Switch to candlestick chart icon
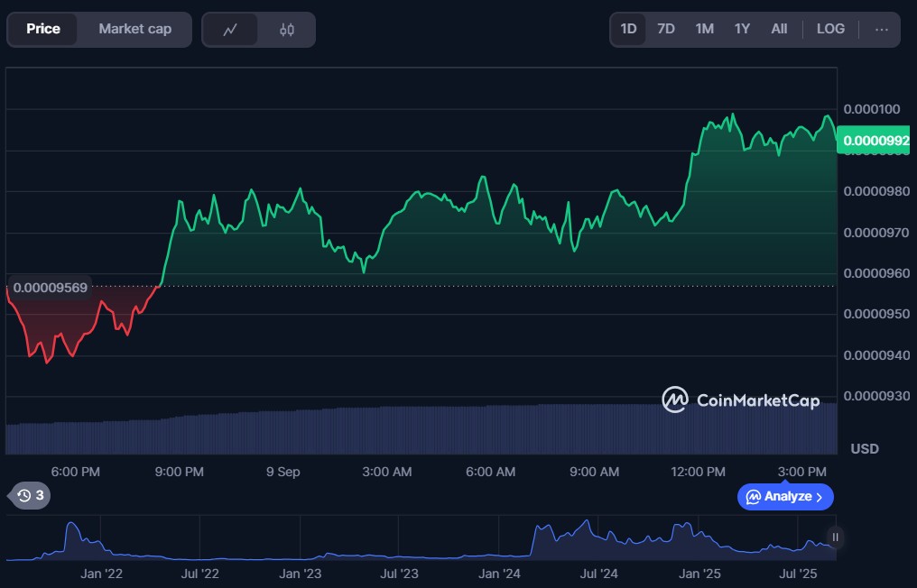 [x=287, y=30]
